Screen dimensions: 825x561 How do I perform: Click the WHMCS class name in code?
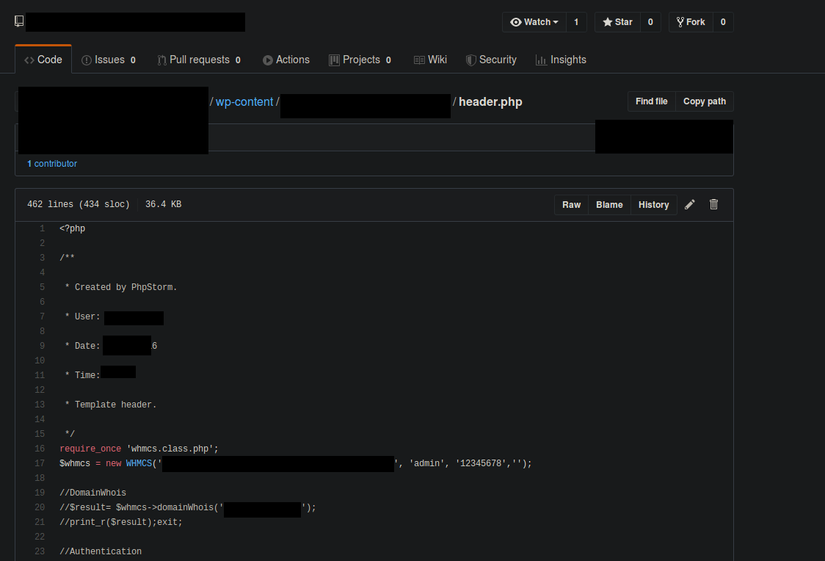click(139, 463)
